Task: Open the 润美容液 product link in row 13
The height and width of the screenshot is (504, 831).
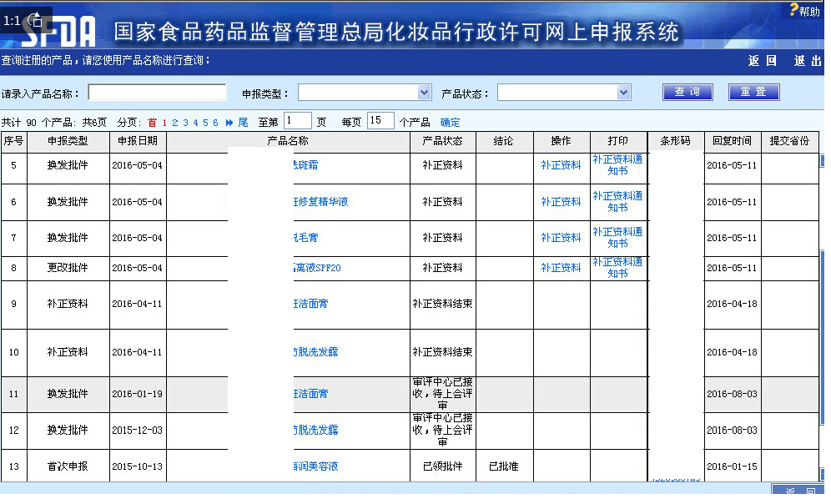Action: [316, 467]
